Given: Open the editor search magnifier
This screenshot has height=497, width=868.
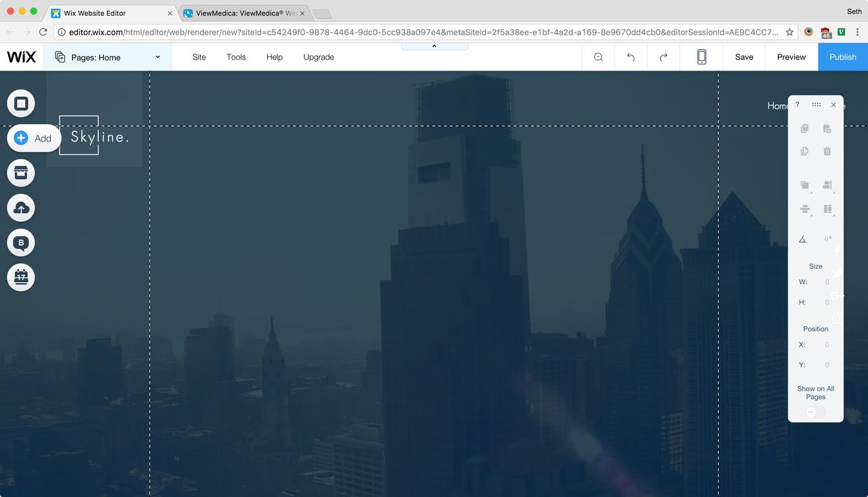Looking at the screenshot, I should coord(598,57).
